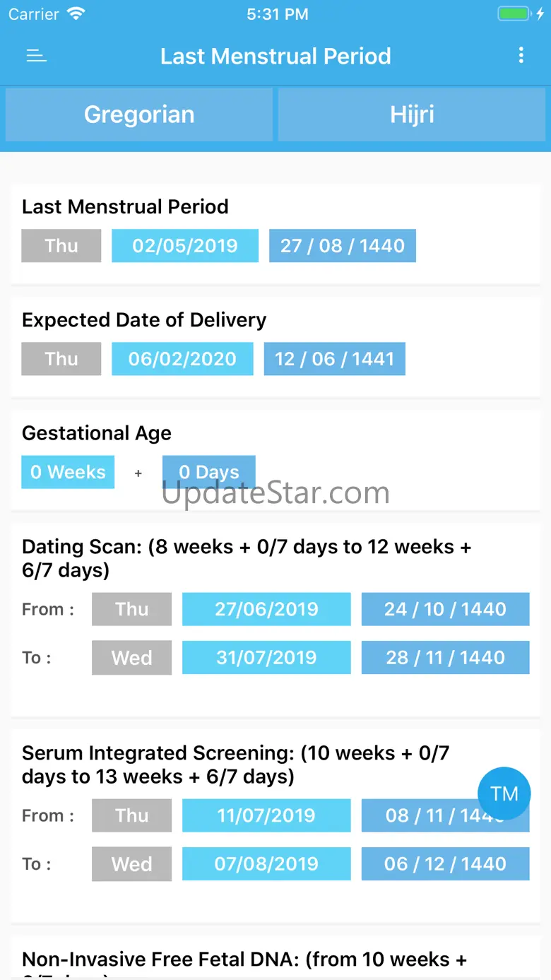Tap the Hijri delivery date 12 / 06 / 1441

pyautogui.click(x=335, y=359)
